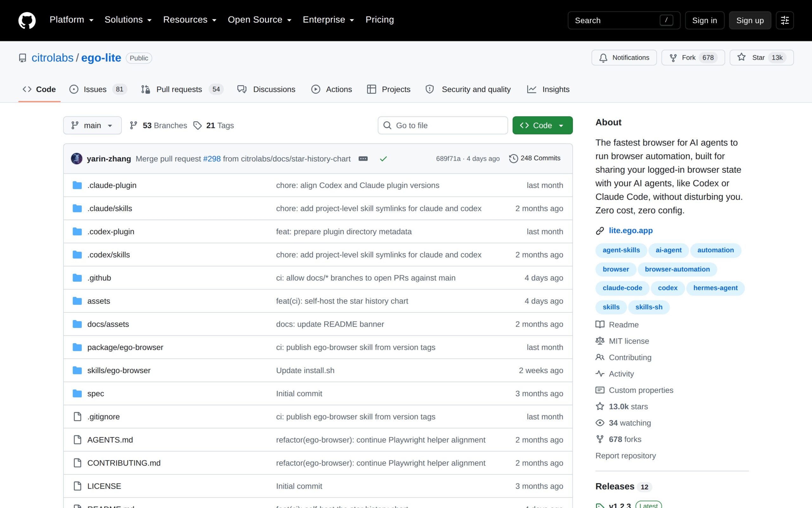Image resolution: width=812 pixels, height=508 pixels.
Task: Open the Security and quality tab
Action: point(468,89)
